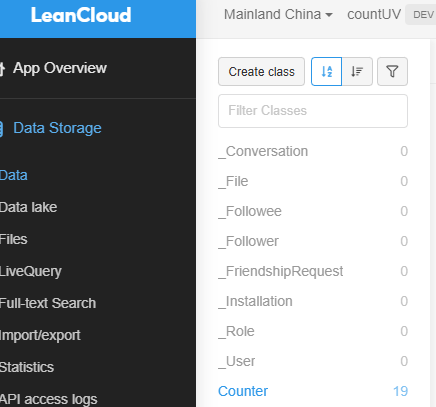This screenshot has height=407, width=436.
Task: Click the LeanCloud logo
Action: 81,15
